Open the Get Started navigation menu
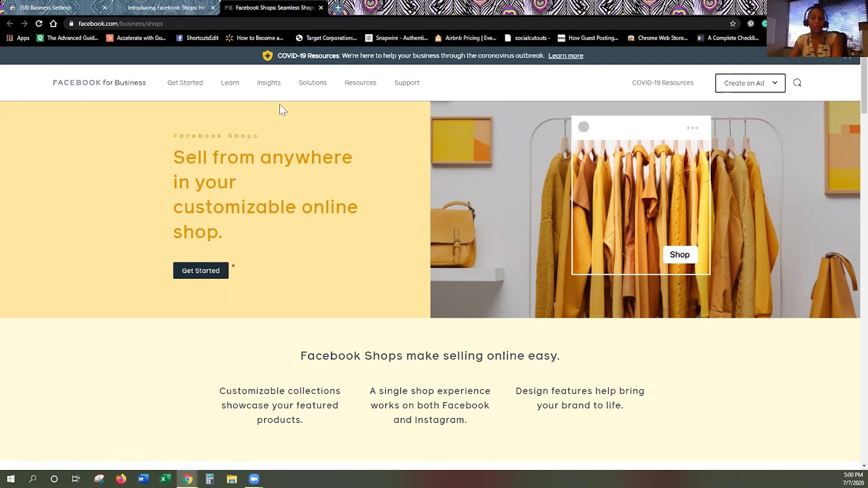 [185, 82]
